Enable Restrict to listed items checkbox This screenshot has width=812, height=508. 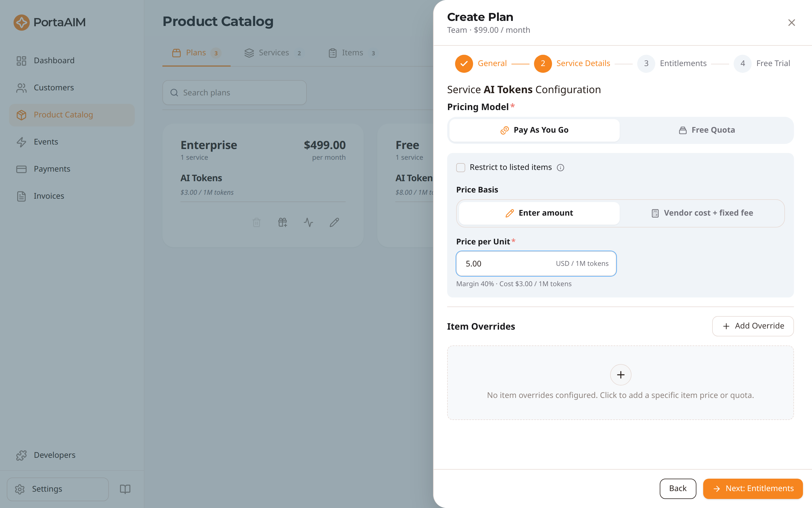(461, 167)
